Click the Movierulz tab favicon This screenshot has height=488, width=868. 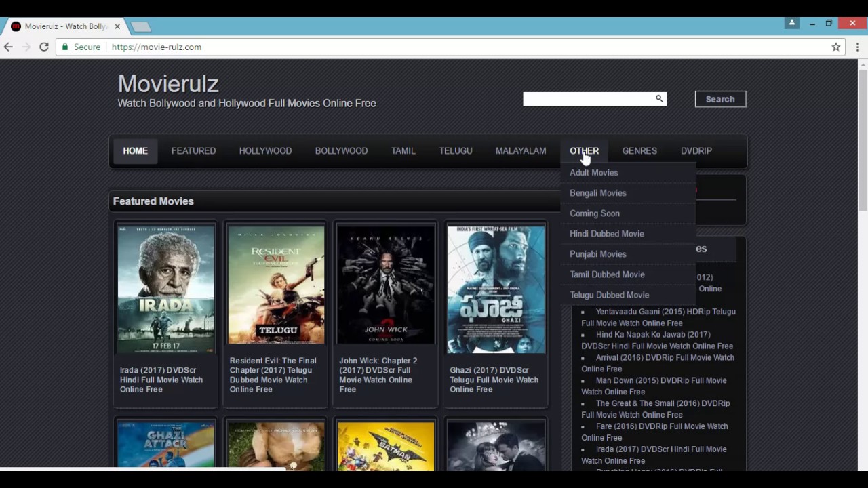(16, 26)
